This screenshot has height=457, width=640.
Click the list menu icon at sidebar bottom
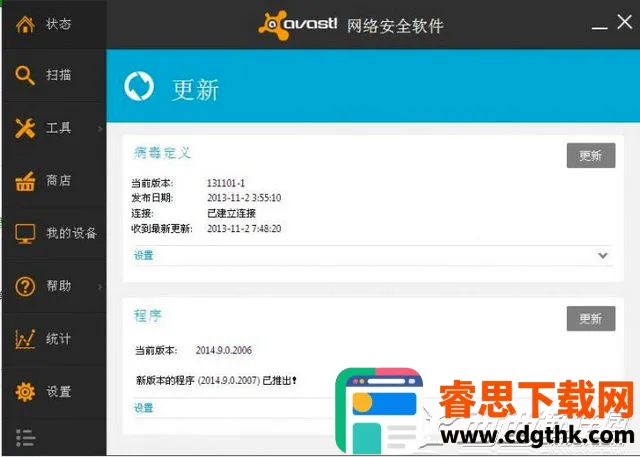coord(25,438)
